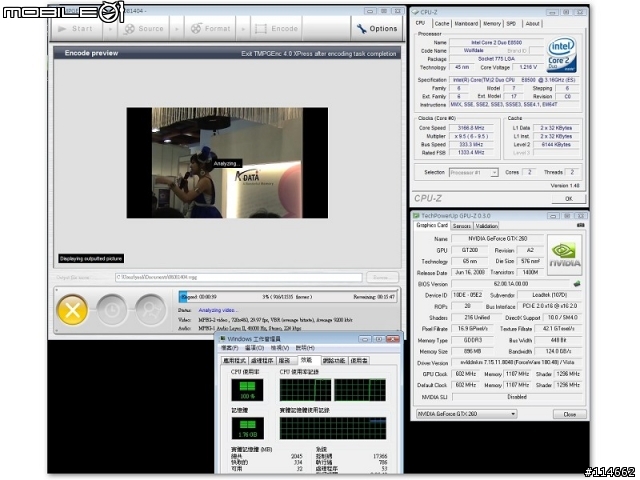Click the Intel Core 2 Duo logo
Image resolution: width=640 pixels, height=480 pixels.
pos(562,55)
